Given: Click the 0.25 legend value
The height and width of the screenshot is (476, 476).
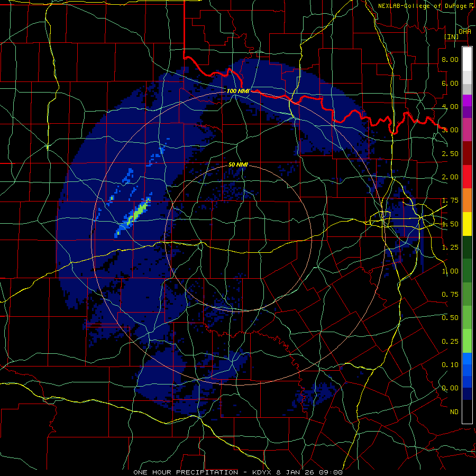Looking at the screenshot, I should pyautogui.click(x=450, y=342).
